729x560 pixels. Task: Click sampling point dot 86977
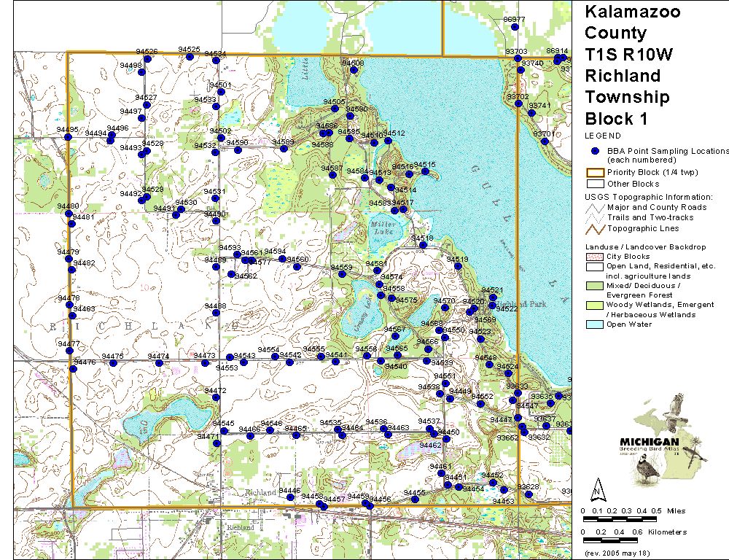(x=515, y=26)
